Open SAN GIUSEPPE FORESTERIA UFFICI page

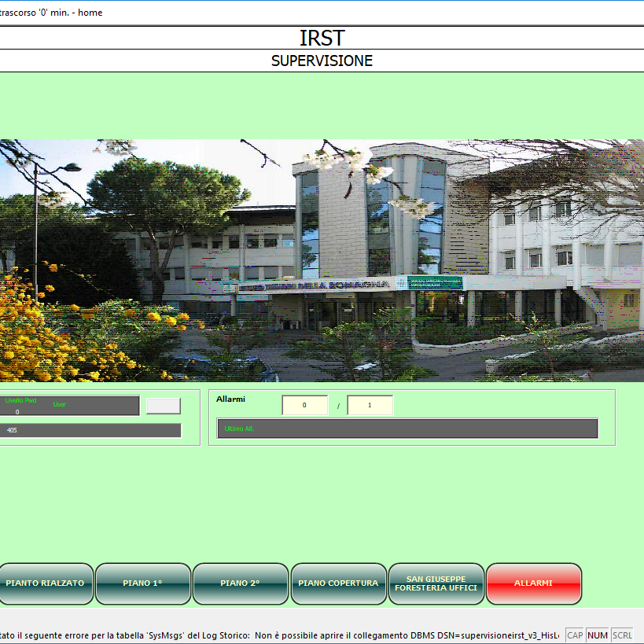436,583
